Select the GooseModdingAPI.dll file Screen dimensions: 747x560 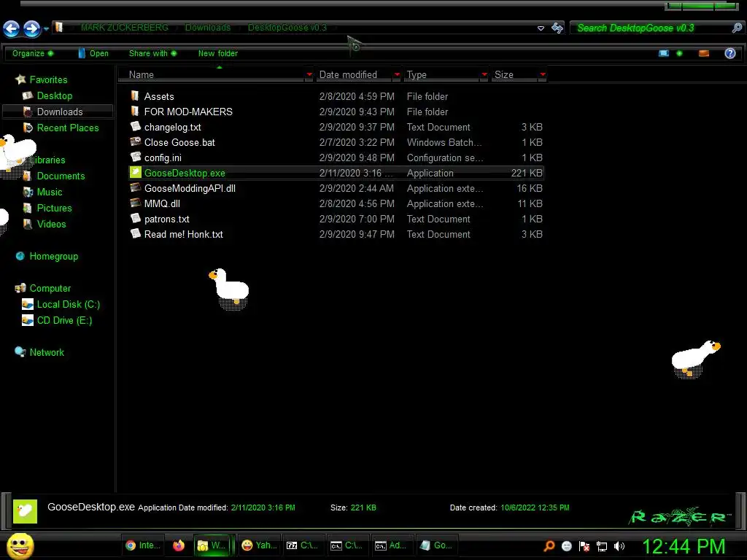[x=337, y=189]
